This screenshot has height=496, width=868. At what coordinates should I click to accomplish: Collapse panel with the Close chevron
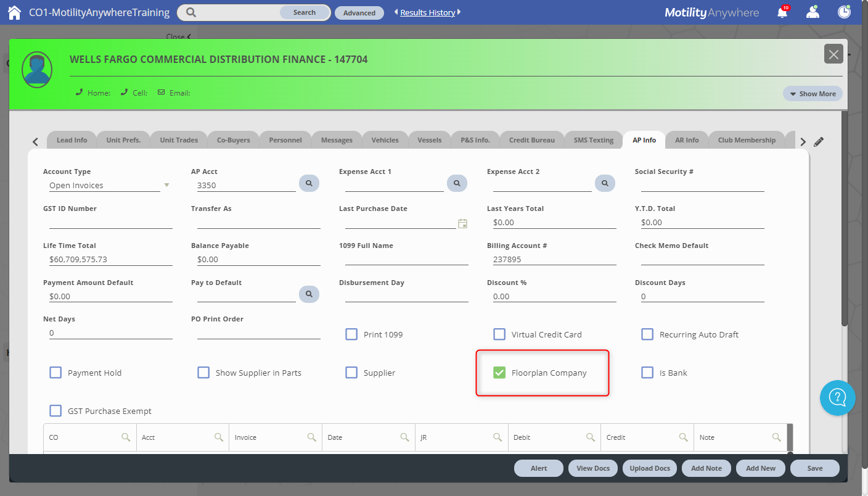179,36
